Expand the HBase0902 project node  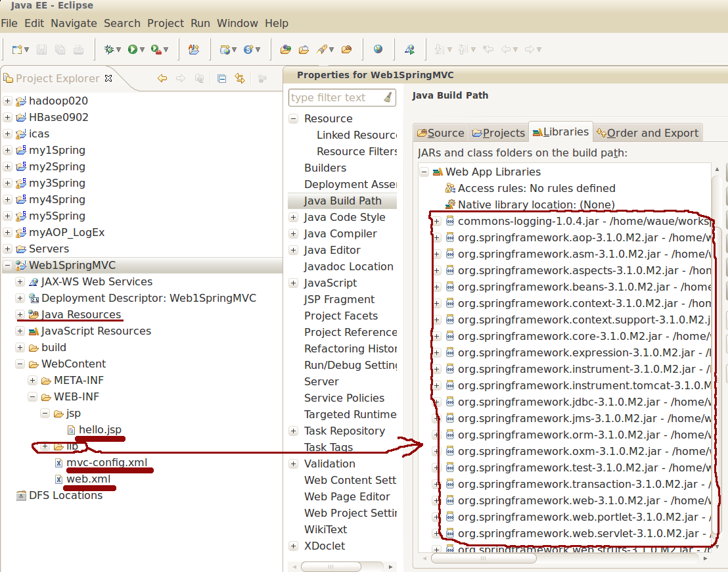[7, 117]
